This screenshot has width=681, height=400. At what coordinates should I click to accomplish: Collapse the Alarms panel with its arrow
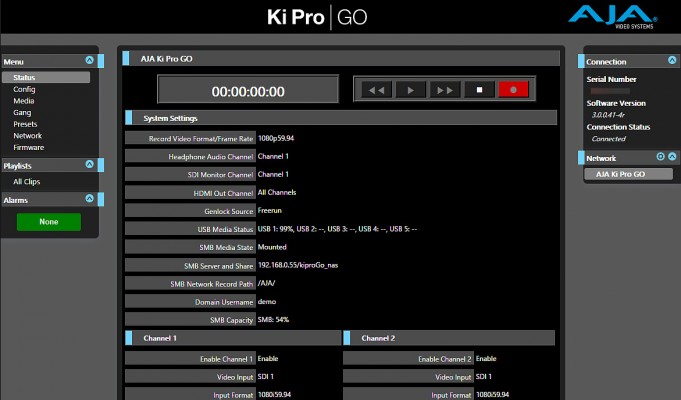tap(89, 198)
